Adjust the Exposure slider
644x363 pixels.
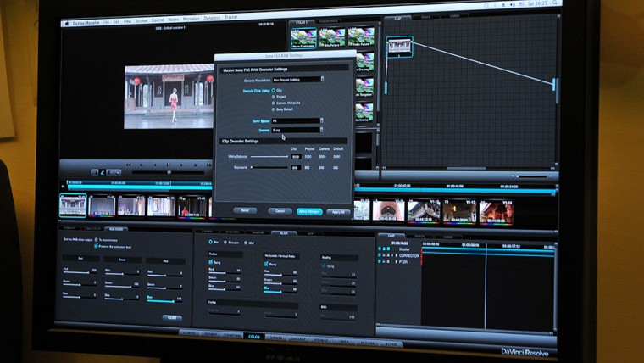coord(269,167)
